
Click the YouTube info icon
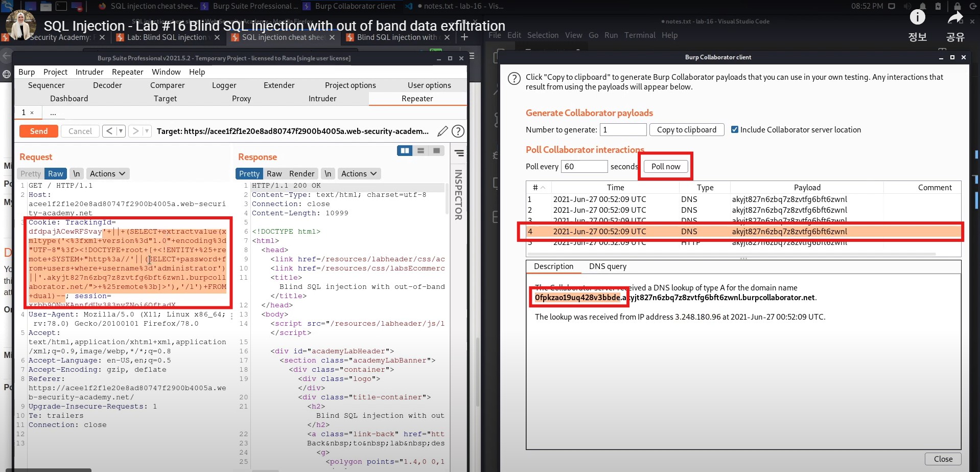(918, 17)
